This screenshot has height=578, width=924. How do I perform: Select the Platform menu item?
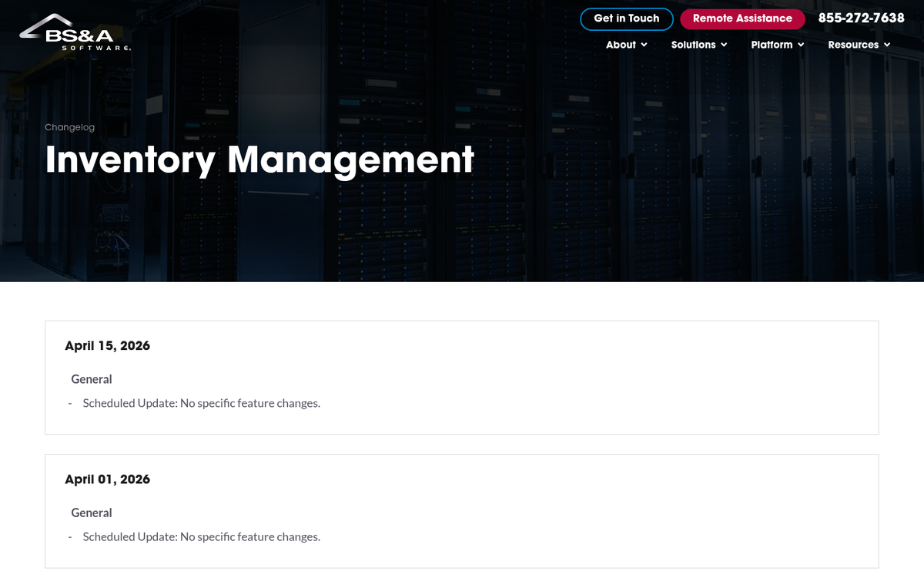(772, 45)
